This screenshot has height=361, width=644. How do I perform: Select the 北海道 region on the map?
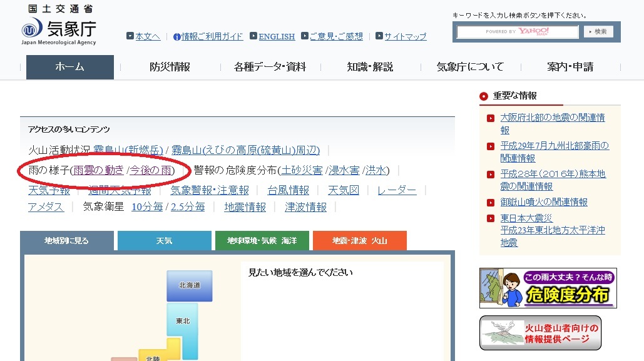coord(189,286)
